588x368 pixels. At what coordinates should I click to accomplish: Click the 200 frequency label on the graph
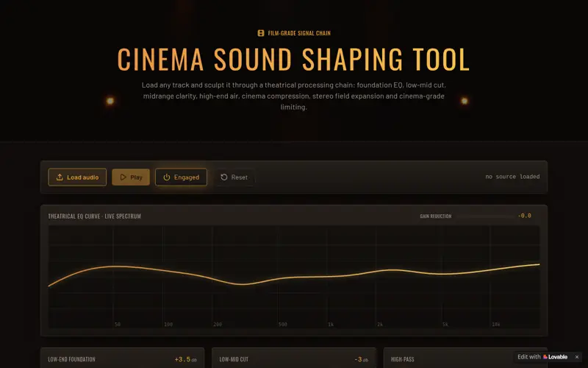click(218, 324)
